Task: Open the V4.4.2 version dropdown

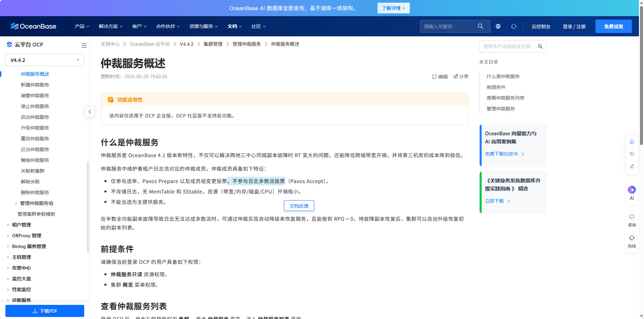Action: tap(45, 60)
